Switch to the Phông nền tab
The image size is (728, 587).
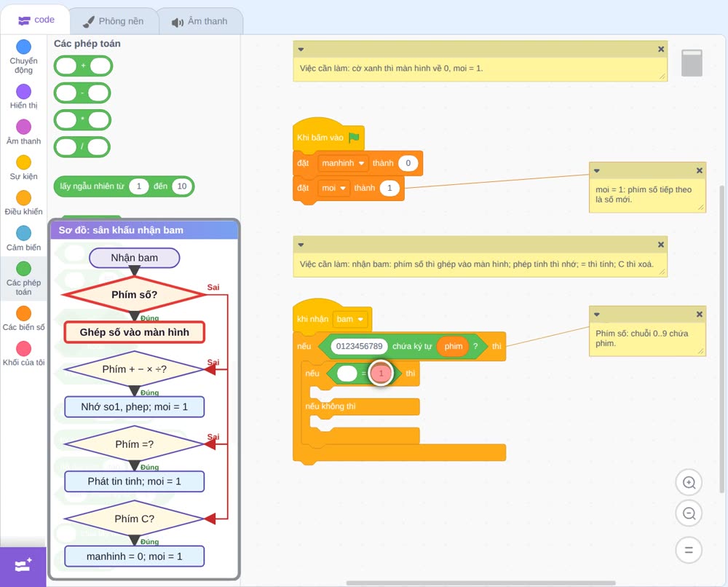coord(114,21)
